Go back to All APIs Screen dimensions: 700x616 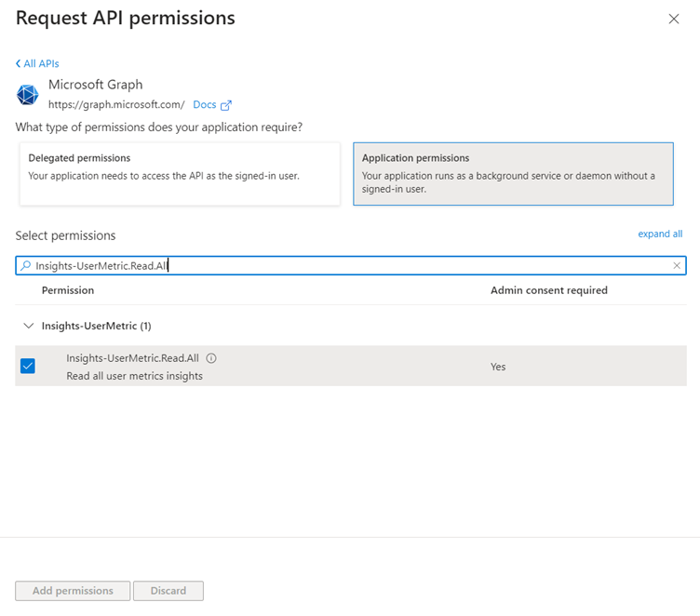(x=41, y=63)
